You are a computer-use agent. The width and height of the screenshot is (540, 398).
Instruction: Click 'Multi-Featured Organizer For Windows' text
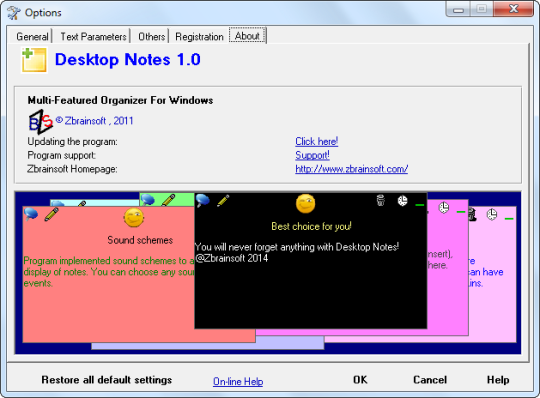[x=120, y=100]
